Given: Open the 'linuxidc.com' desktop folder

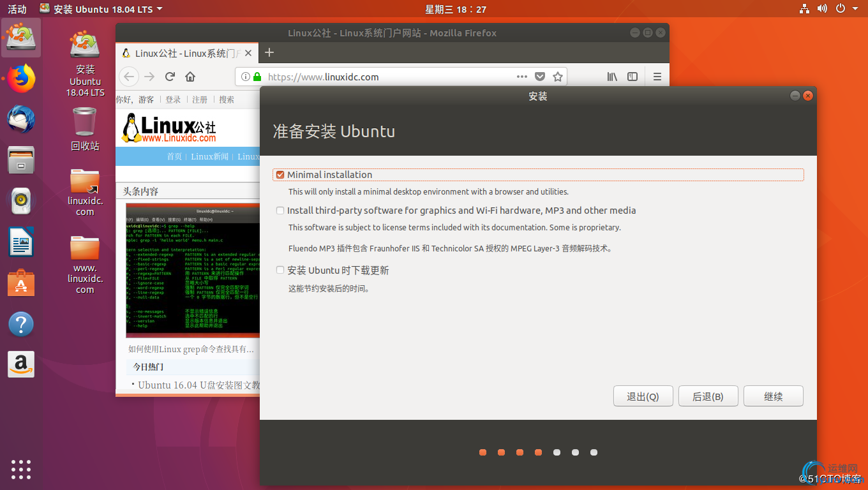Looking at the screenshot, I should click(85, 191).
